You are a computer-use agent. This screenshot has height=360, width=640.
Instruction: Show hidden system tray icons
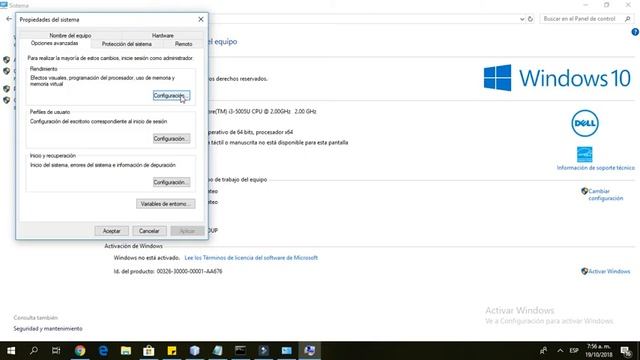[560, 351]
